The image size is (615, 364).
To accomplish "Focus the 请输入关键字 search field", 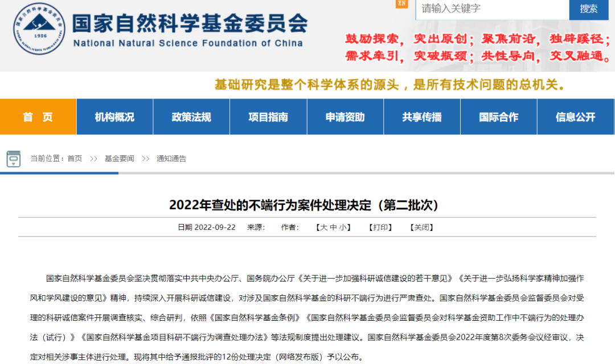I will (x=492, y=9).
